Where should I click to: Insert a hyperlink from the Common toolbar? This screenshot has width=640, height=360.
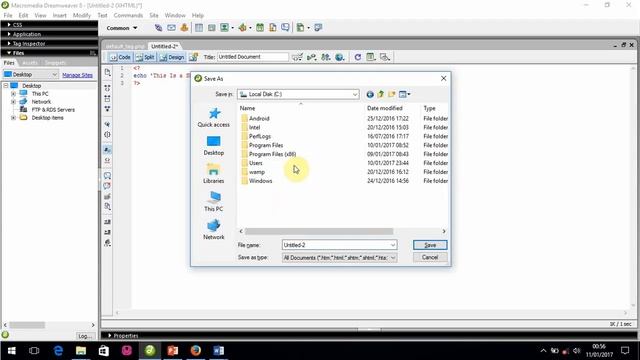coord(158,28)
